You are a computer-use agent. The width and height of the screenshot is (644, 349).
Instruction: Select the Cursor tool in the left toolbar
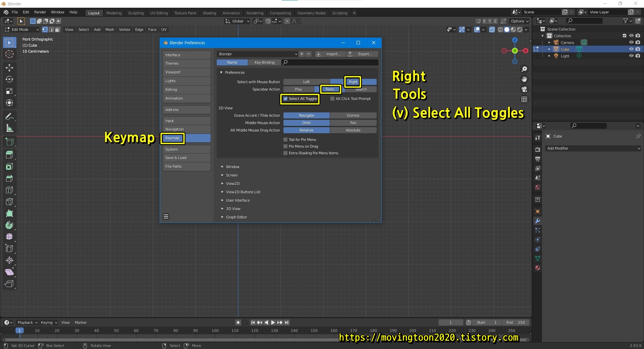click(x=9, y=54)
